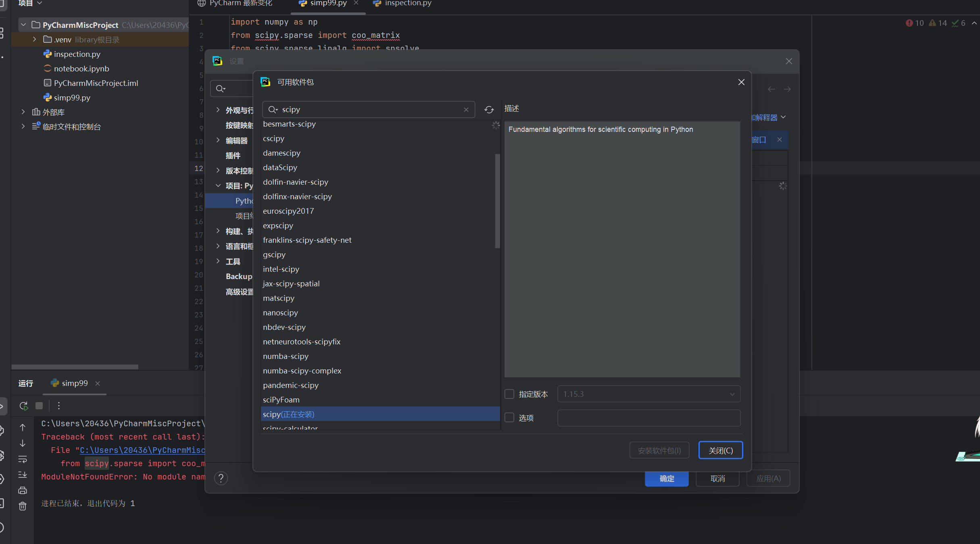The width and height of the screenshot is (980, 544).
Task: Toggle soft-wrap in the run console
Action: pyautogui.click(x=23, y=459)
